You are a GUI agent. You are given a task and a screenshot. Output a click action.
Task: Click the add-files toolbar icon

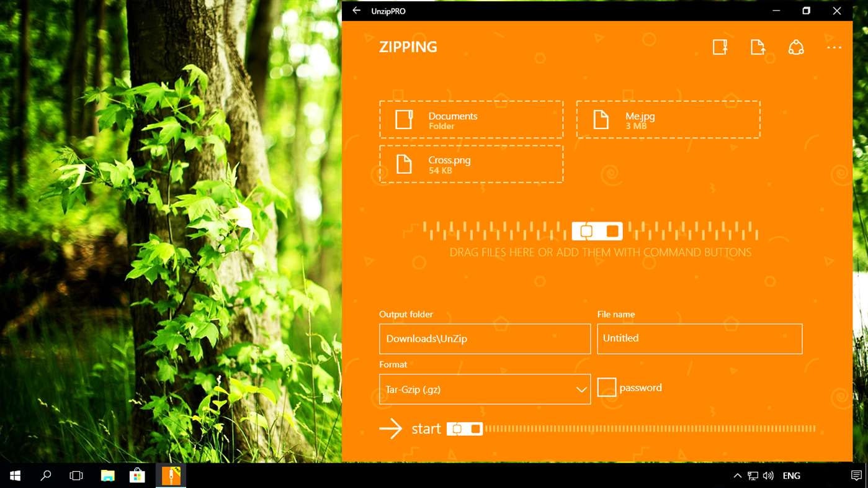[758, 47]
